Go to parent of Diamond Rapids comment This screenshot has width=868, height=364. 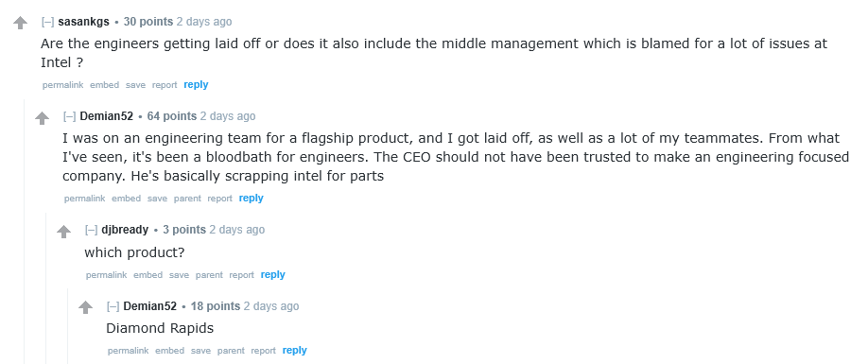click(x=231, y=351)
